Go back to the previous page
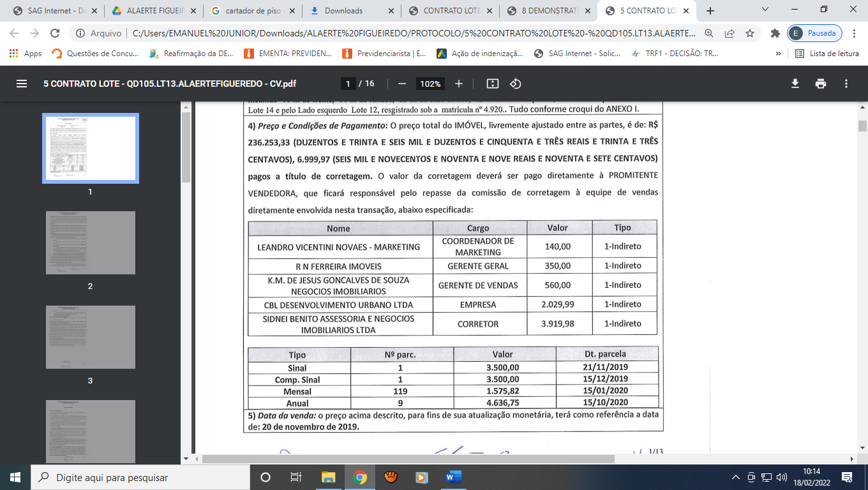Image resolution: width=868 pixels, height=490 pixels. coord(14,33)
